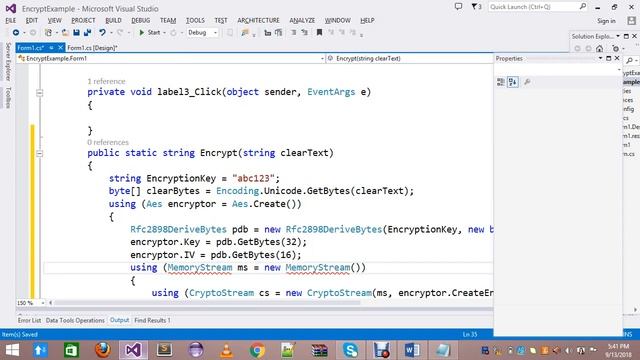Open the Find Results 1 tab
Viewport: 640px width, 360px height.
coord(152,320)
